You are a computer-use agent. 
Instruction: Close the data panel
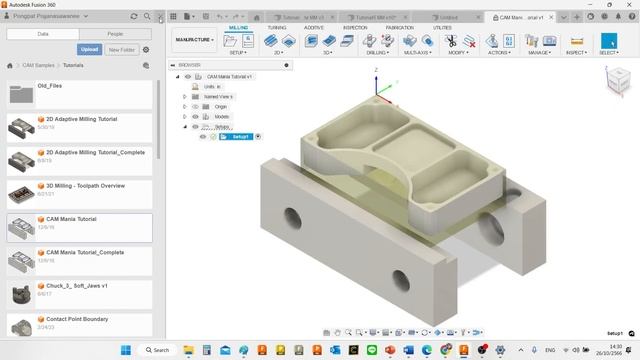click(x=160, y=17)
